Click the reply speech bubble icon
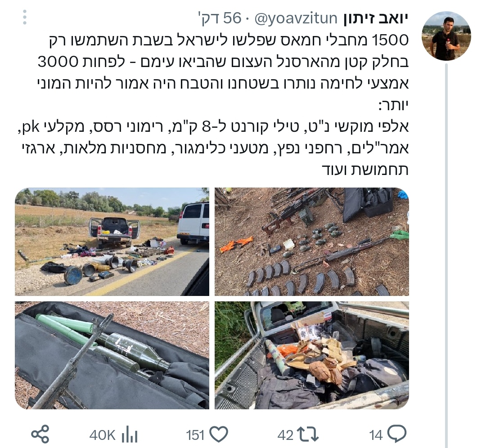Image resolution: width=486 pixels, height=448 pixels. tap(397, 434)
